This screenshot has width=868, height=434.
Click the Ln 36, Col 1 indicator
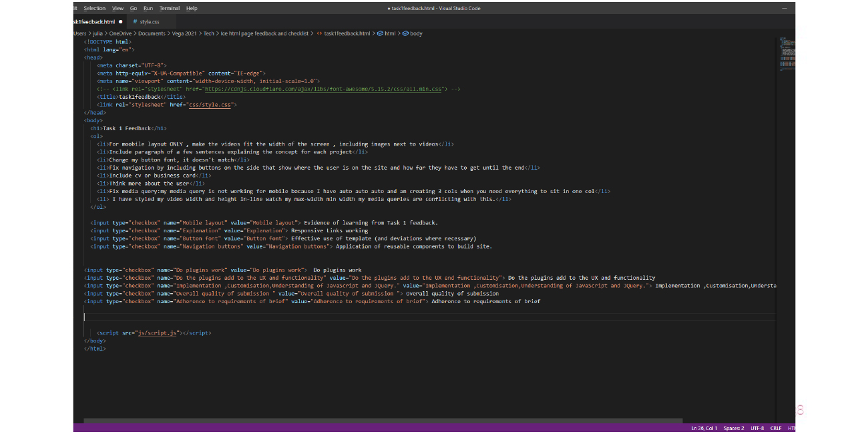pos(704,428)
